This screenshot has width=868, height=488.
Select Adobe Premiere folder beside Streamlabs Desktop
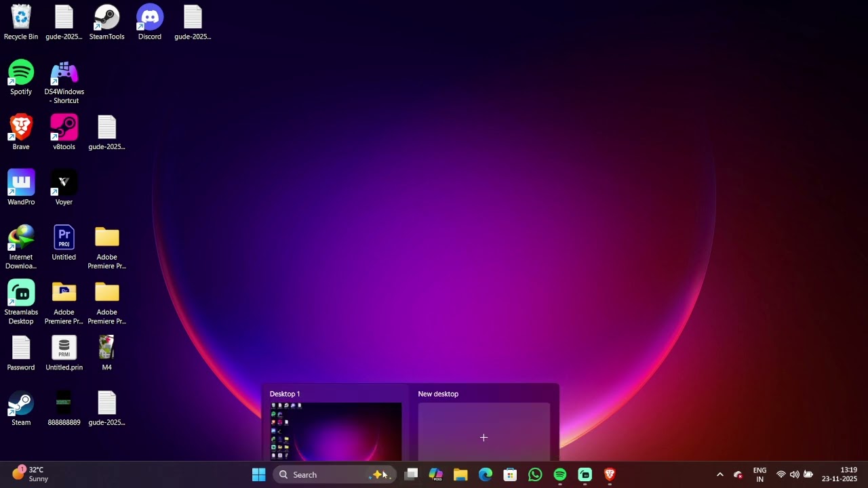click(64, 302)
